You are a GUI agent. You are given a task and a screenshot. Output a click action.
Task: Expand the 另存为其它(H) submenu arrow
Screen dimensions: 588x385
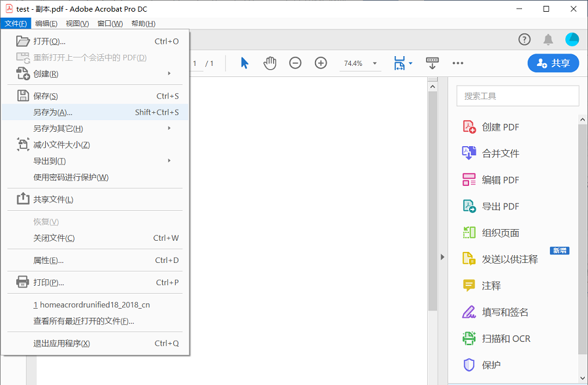pos(169,128)
